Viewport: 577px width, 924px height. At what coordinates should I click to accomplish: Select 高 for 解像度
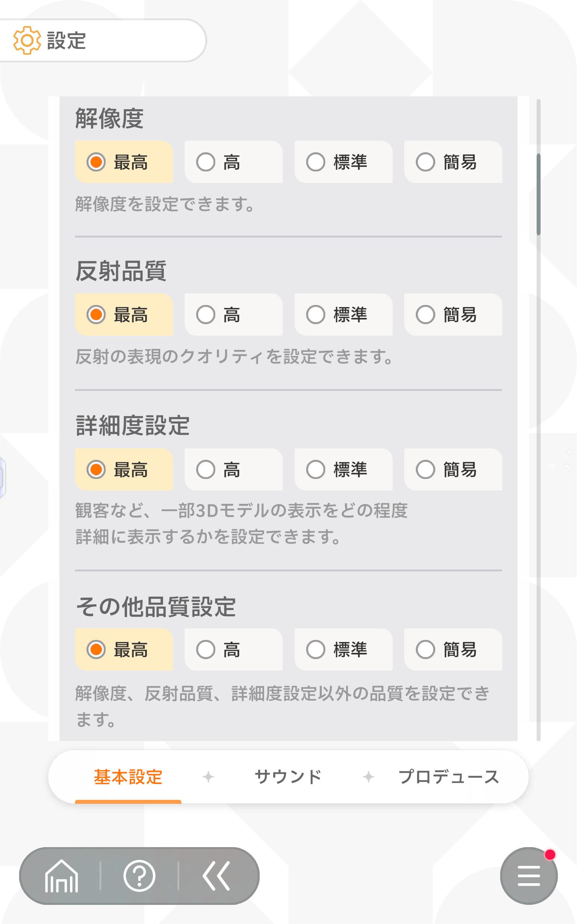click(233, 162)
